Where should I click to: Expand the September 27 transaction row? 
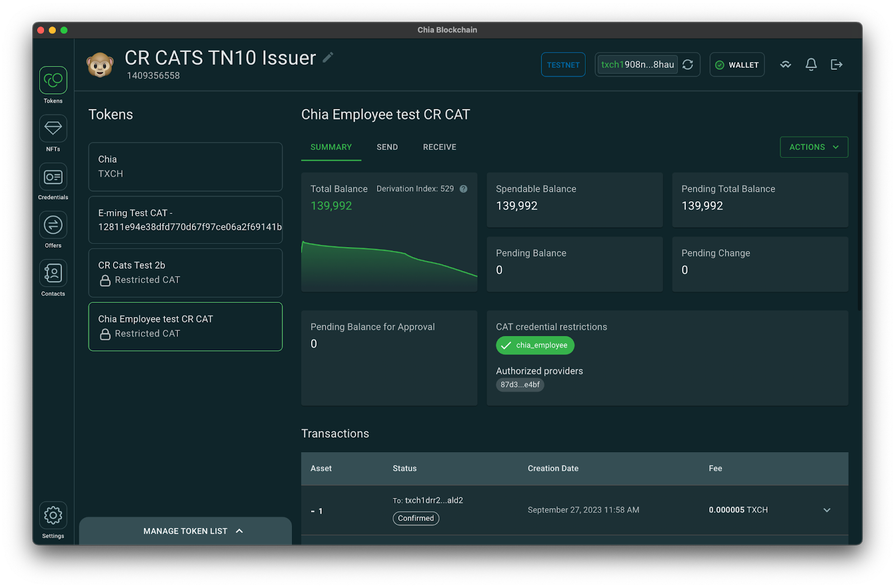[x=827, y=510]
